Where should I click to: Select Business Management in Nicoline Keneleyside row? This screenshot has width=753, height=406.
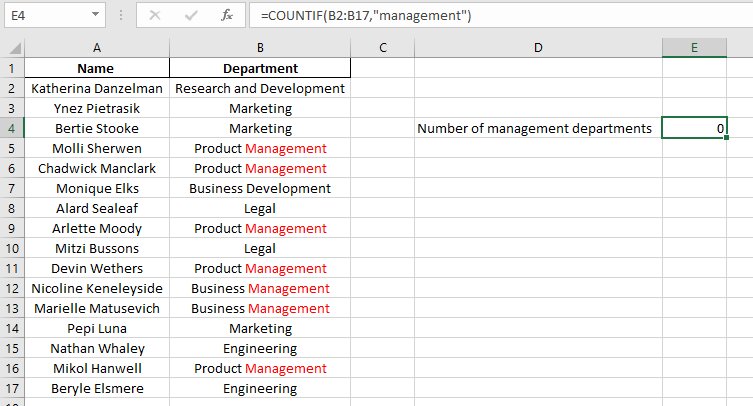pyautogui.click(x=260, y=288)
